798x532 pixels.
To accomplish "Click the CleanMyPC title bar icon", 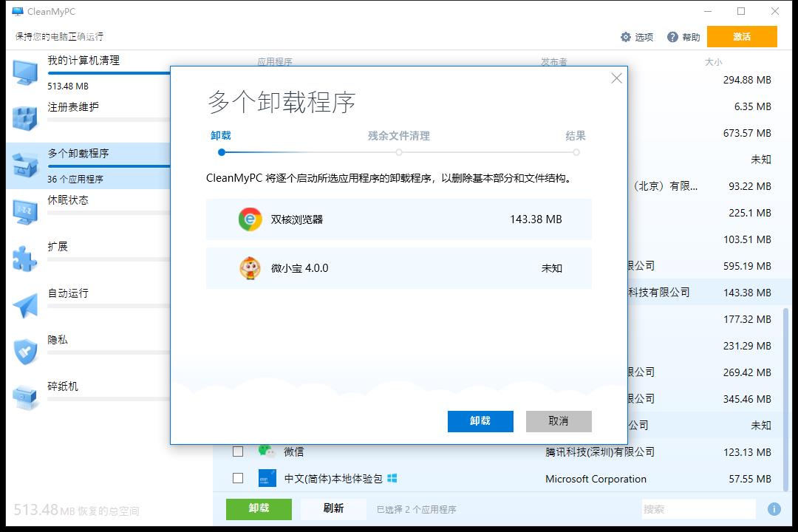I will click(x=18, y=11).
